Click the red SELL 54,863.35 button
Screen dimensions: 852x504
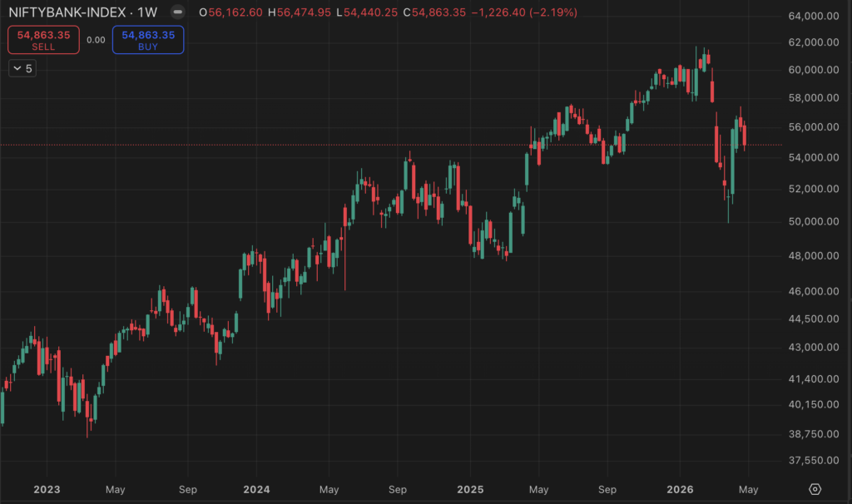(x=43, y=40)
